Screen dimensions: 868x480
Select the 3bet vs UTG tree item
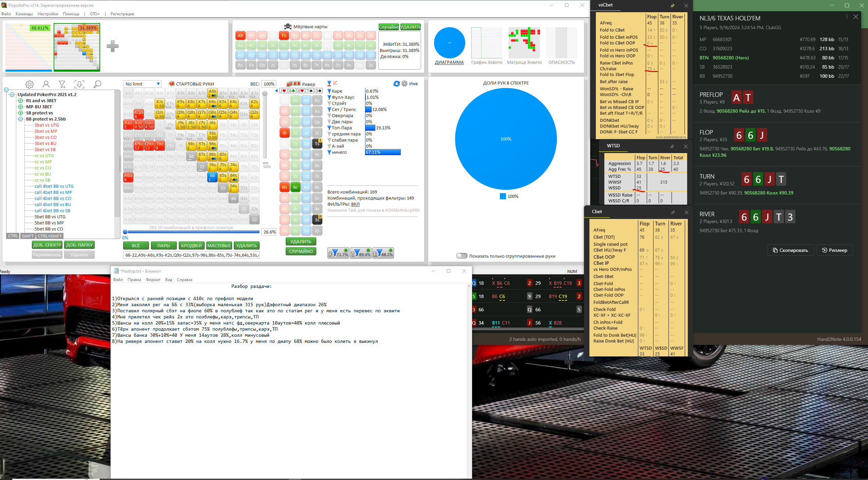[47, 125]
